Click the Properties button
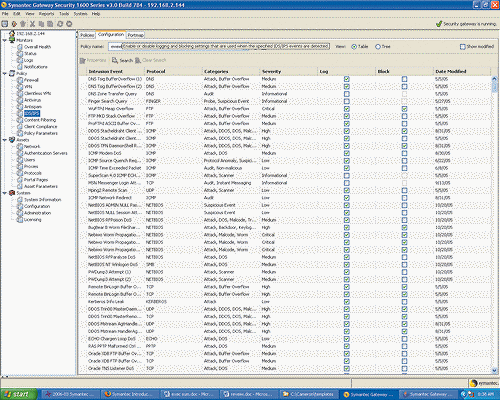The image size is (500, 400). [x=93, y=60]
